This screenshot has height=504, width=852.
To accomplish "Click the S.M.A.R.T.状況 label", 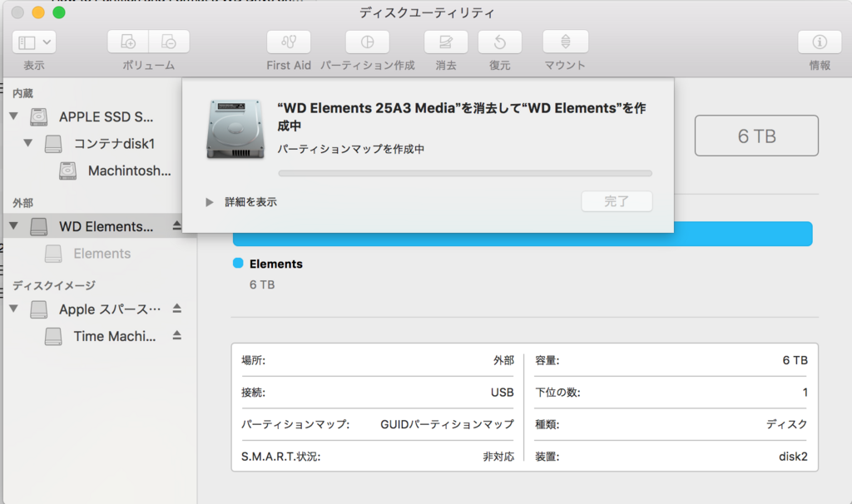I will coord(281,457).
